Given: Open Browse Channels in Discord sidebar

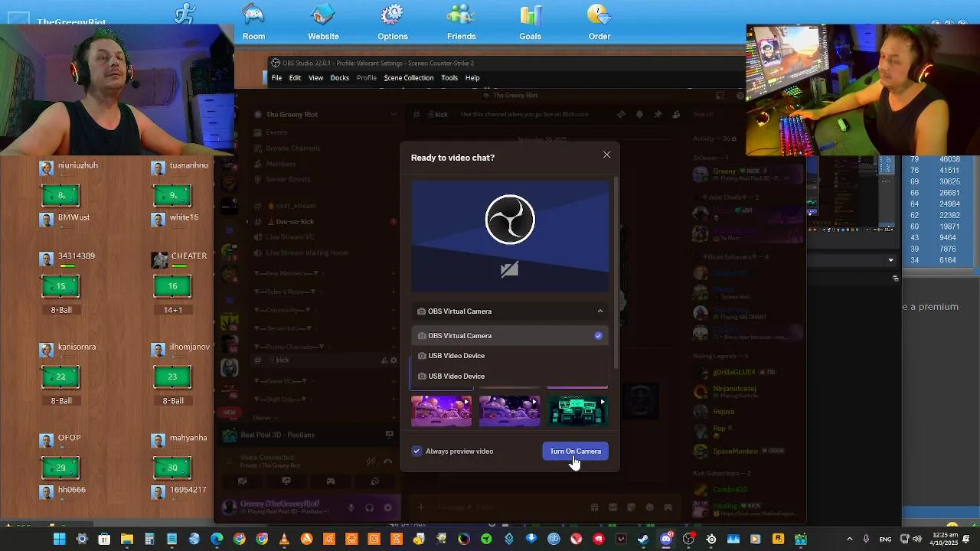Looking at the screenshot, I should [x=292, y=148].
